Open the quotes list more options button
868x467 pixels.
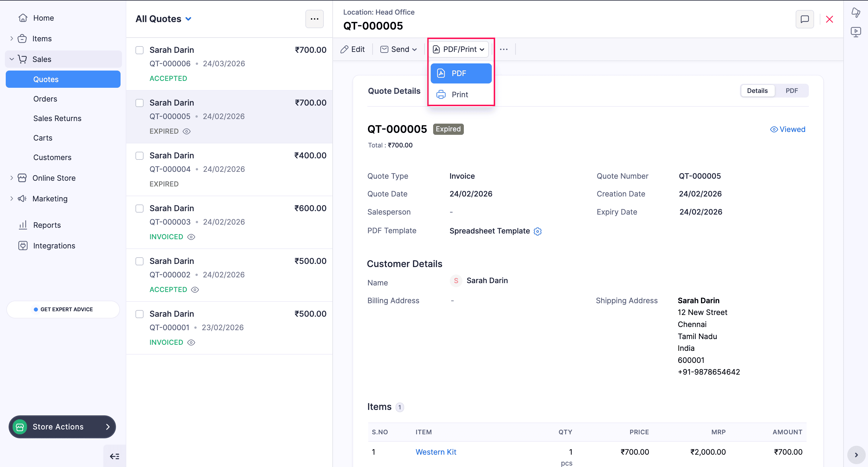[x=314, y=19]
